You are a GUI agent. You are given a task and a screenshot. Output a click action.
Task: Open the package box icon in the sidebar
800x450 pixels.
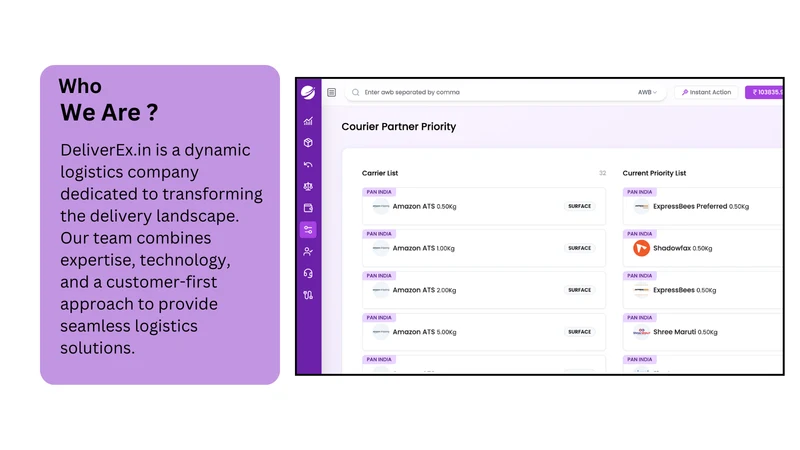pos(308,143)
